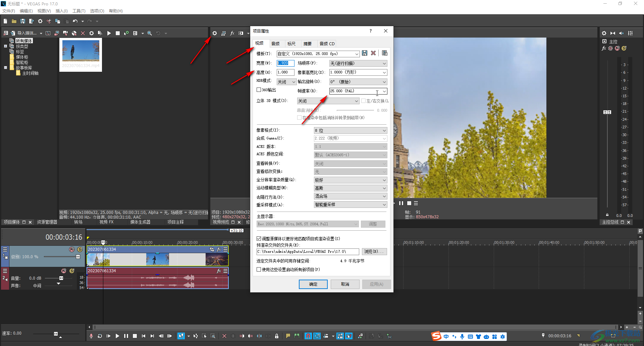Open the template dropdown in project properties

[x=357, y=54]
